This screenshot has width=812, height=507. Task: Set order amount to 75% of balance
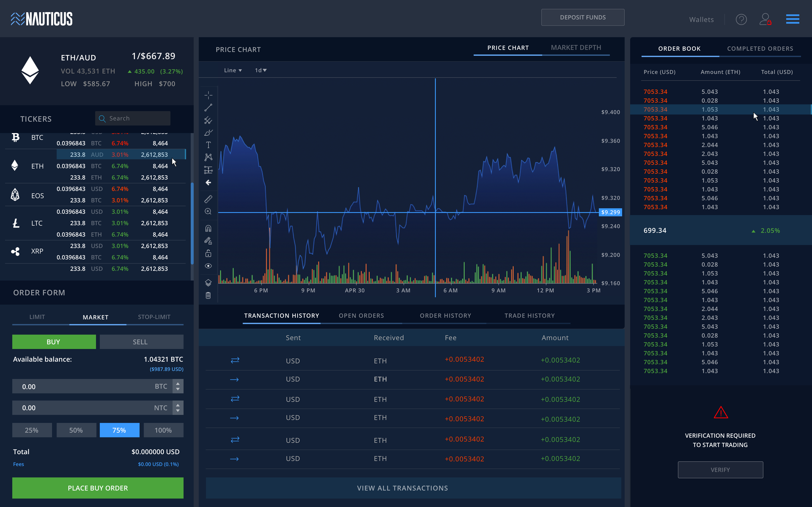click(119, 430)
